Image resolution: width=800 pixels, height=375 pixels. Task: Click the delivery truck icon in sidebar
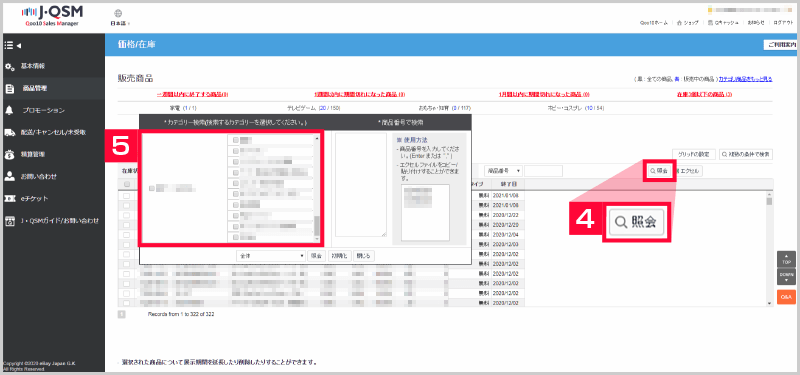(x=10, y=133)
